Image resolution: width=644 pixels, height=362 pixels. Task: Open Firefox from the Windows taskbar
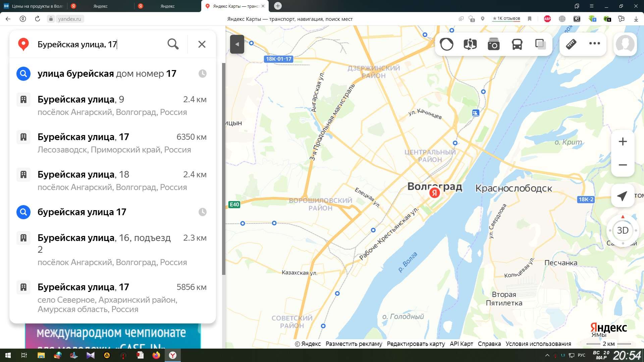point(156,355)
